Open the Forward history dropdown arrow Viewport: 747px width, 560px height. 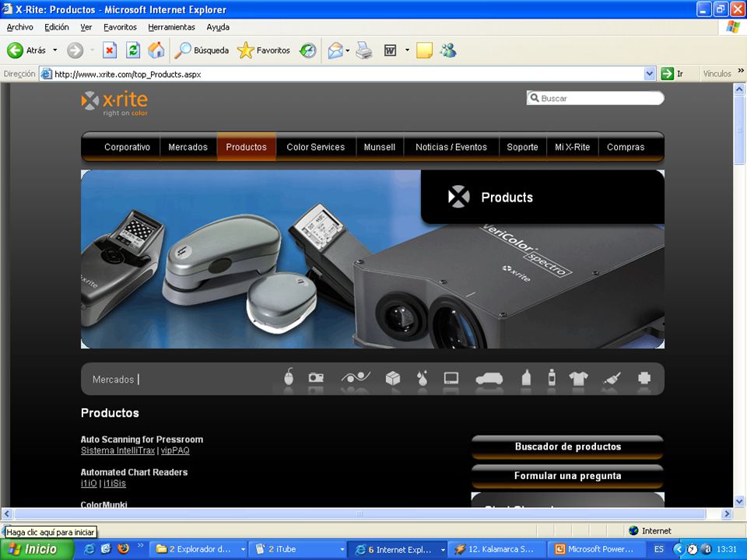92,50
